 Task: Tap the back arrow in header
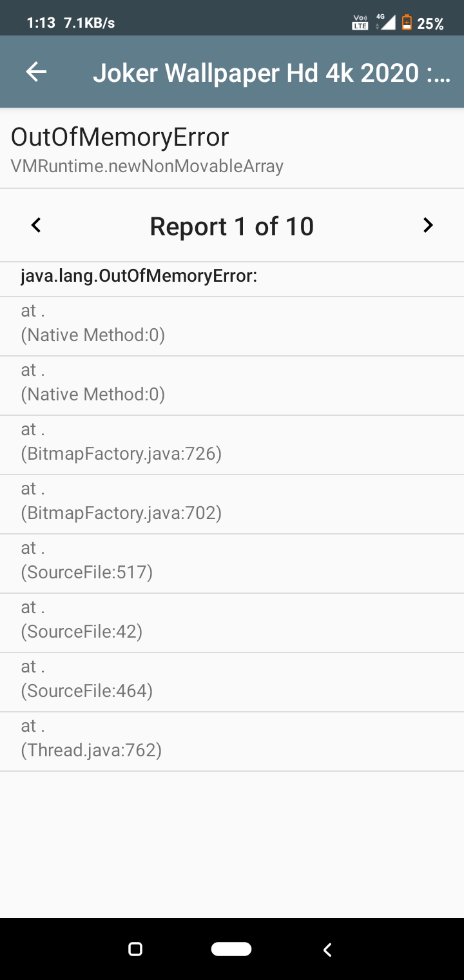pos(36,72)
